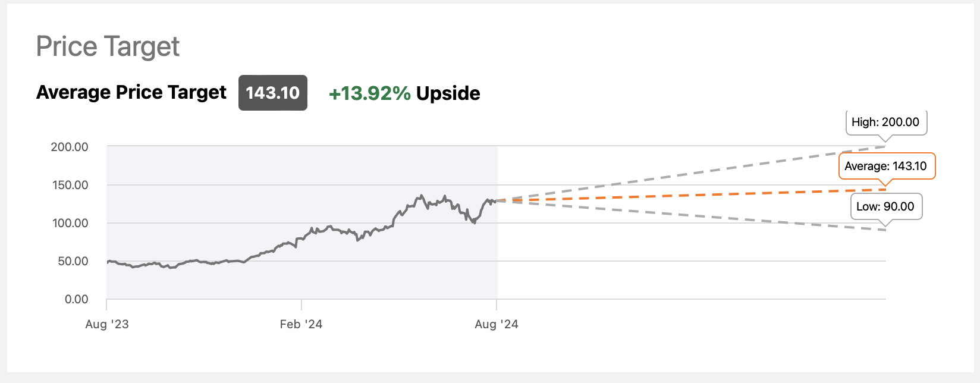Click the 0.00 y-axis label
Screen dimensions: 980x383
[76, 299]
